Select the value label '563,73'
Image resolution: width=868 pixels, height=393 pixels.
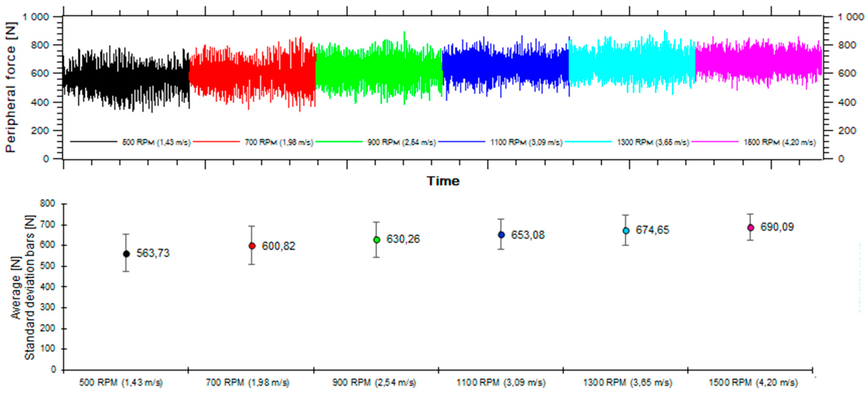point(153,253)
